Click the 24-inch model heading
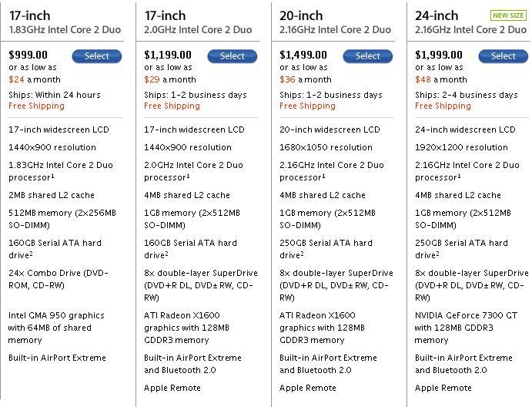The height and width of the screenshot is (407, 532). 437,15
